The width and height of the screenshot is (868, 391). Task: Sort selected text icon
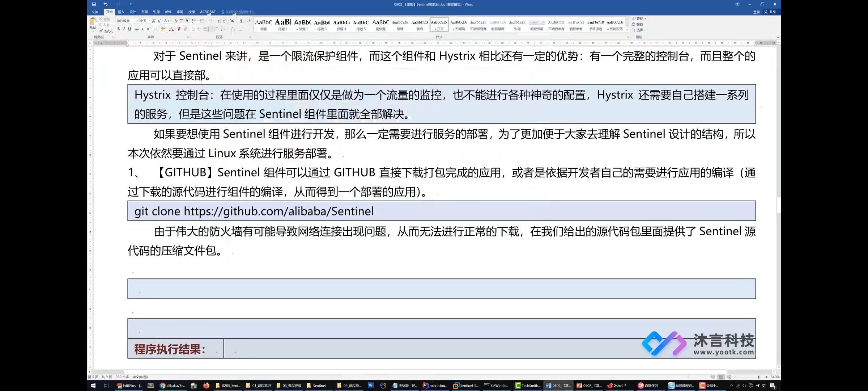[x=242, y=21]
